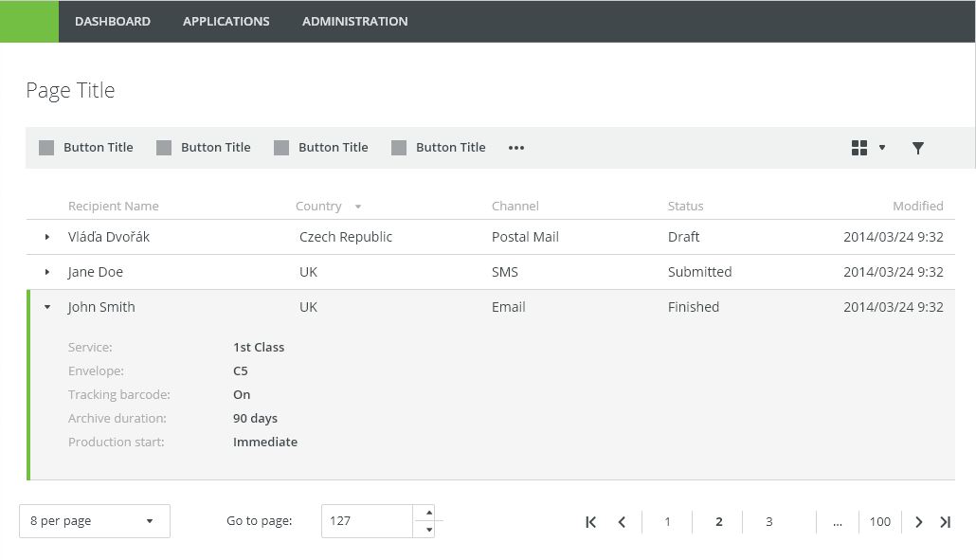Open the view mode dropdown arrow
Viewport: 976px width, 560px height.
point(882,148)
